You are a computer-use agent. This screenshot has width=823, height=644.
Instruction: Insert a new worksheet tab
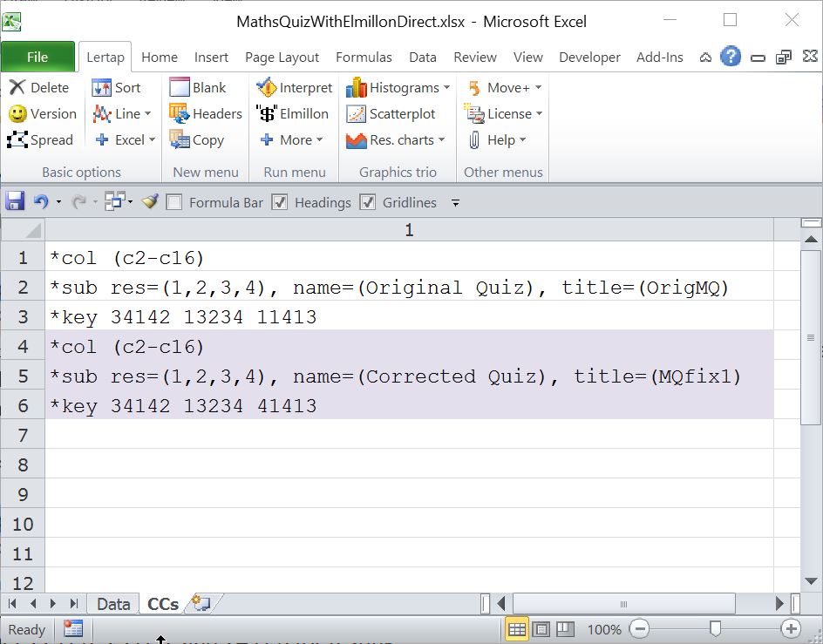(x=202, y=604)
